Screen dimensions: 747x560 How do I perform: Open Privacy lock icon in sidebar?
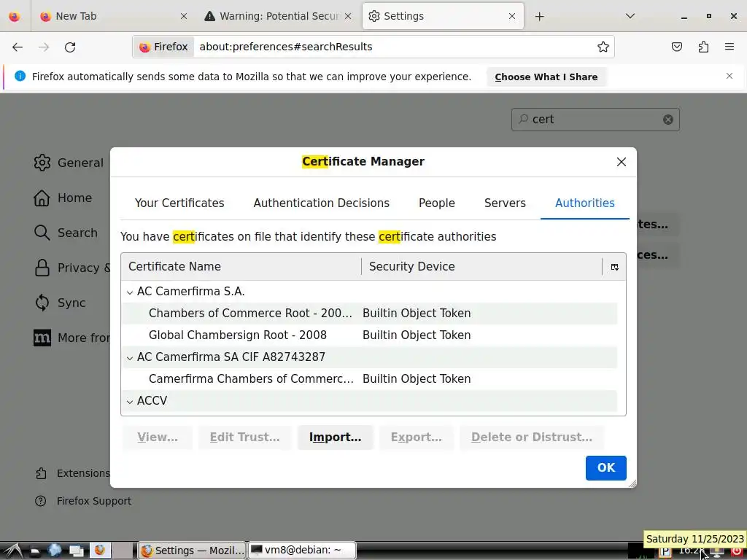click(42, 268)
